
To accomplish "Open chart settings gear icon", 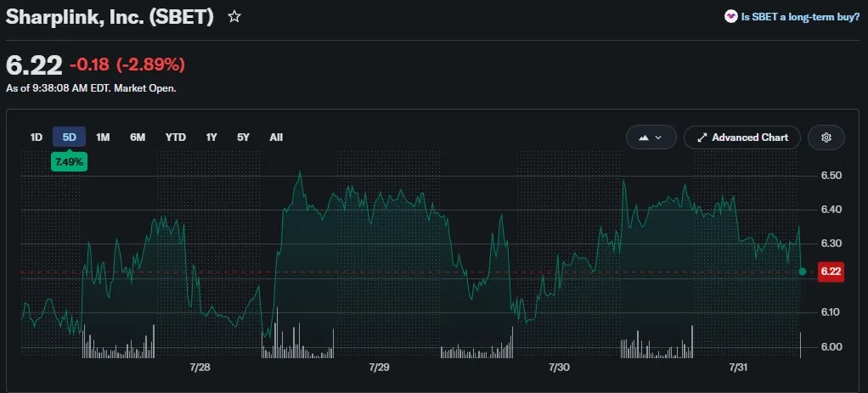I will [826, 138].
